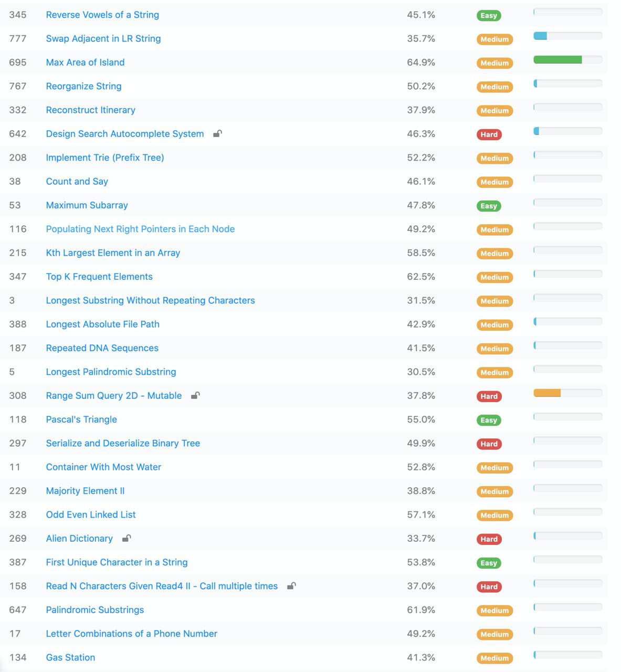
Task: Click the lock icon next to Read N Characters Given Read4 II
Action: click(291, 586)
